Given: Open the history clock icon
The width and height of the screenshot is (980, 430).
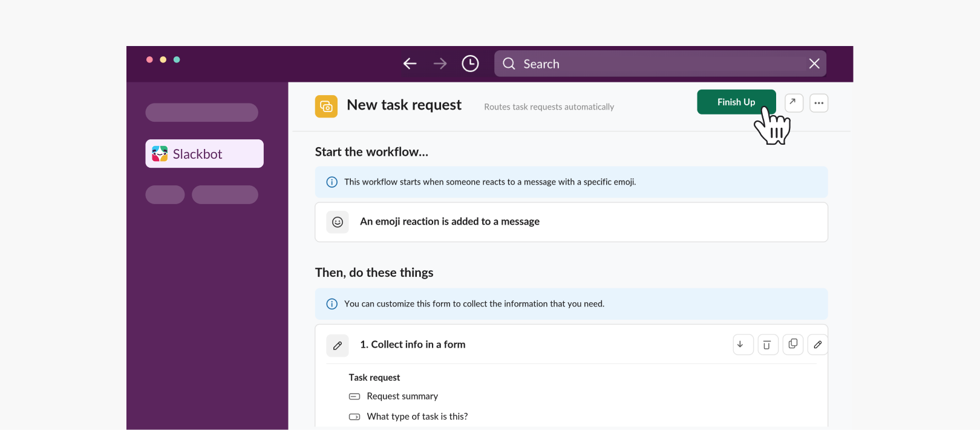Looking at the screenshot, I should point(470,64).
